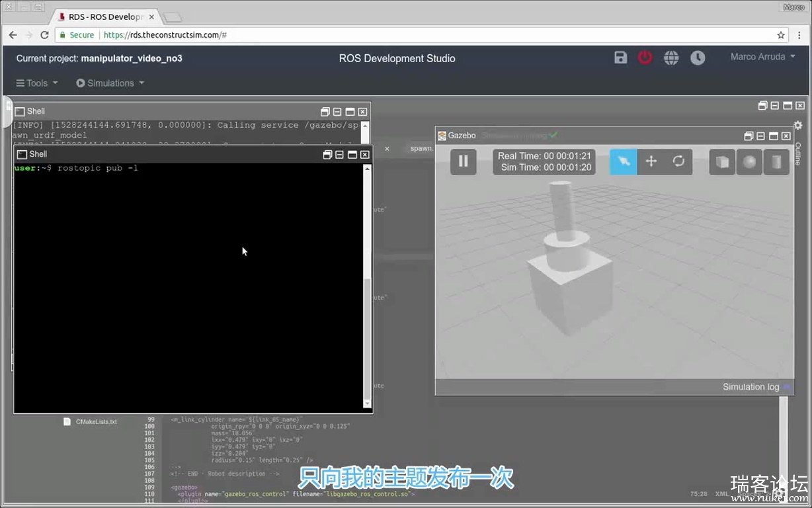Open the globe icon in the header
This screenshot has width=812, height=508.
tap(671, 58)
